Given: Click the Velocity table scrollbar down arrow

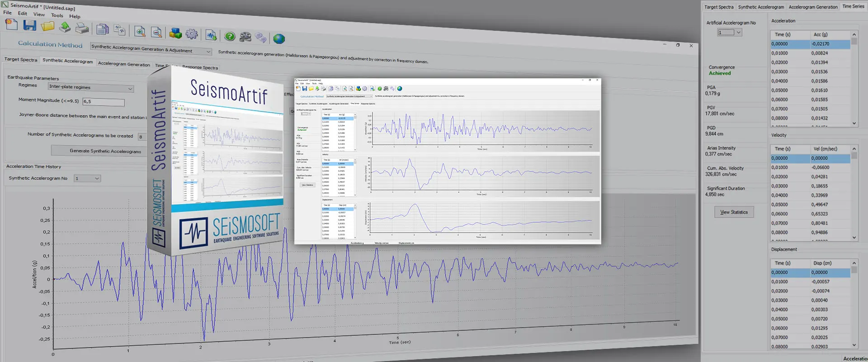Looking at the screenshot, I should point(854,238).
